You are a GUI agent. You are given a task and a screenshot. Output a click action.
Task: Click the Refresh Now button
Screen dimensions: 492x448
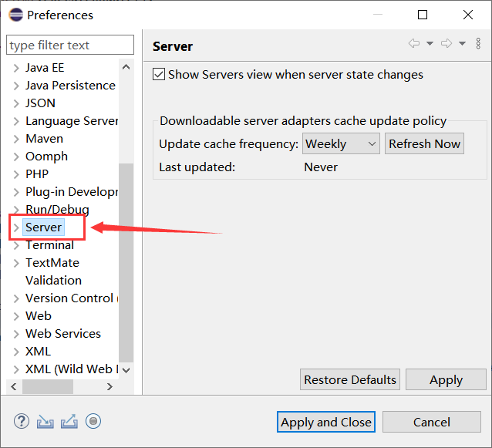pos(424,143)
